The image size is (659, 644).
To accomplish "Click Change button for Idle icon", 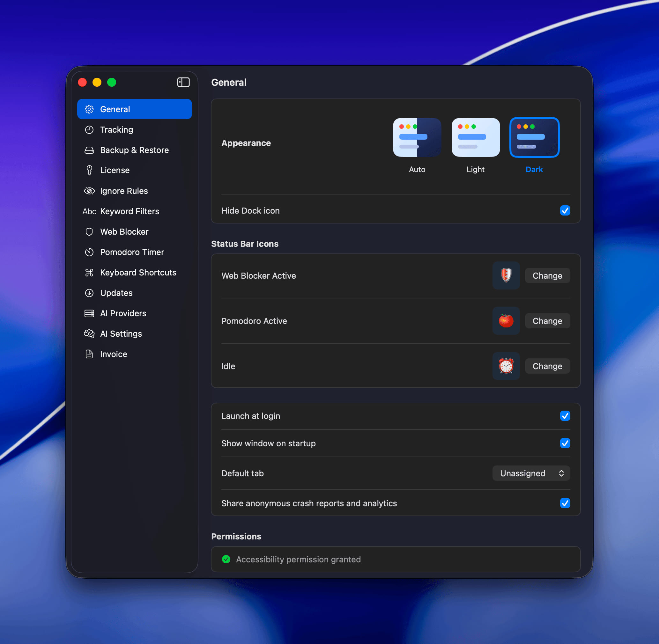I will point(547,366).
